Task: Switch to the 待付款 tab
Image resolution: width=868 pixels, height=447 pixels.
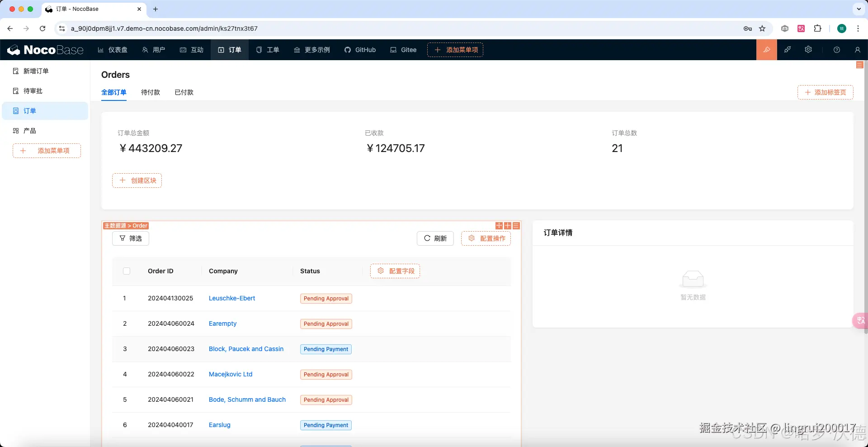Action: coord(151,92)
